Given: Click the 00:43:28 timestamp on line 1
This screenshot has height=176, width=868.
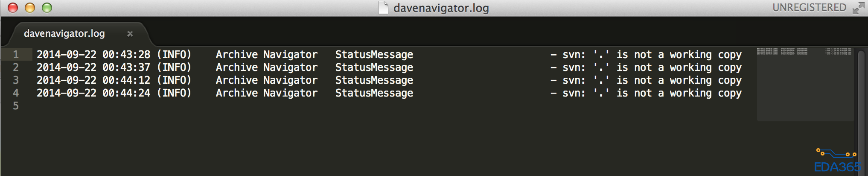Looking at the screenshot, I should click(x=126, y=55).
